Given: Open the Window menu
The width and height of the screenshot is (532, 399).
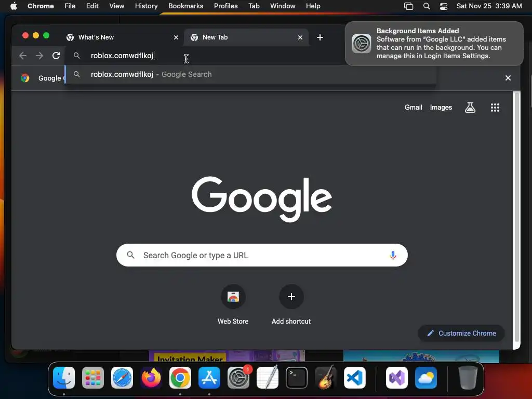Looking at the screenshot, I should (283, 6).
